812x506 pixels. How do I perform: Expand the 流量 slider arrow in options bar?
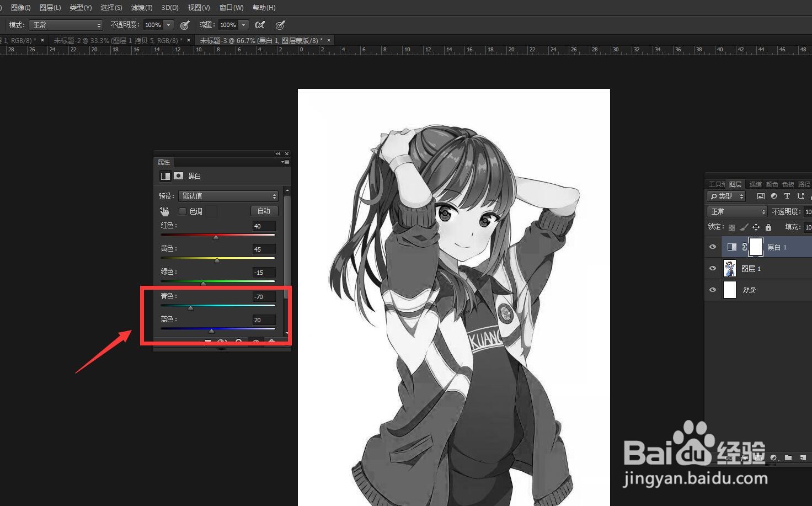(244, 25)
